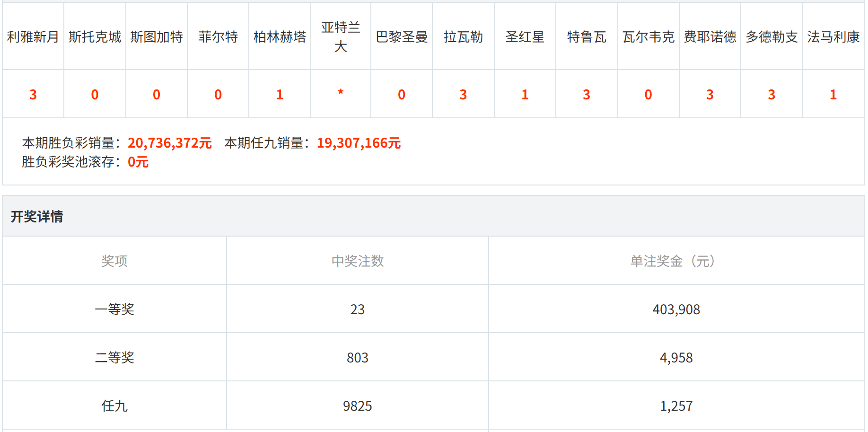Click the result 0 under 菲尔特
Image resolution: width=868 pixels, height=432 pixels.
coord(218,95)
